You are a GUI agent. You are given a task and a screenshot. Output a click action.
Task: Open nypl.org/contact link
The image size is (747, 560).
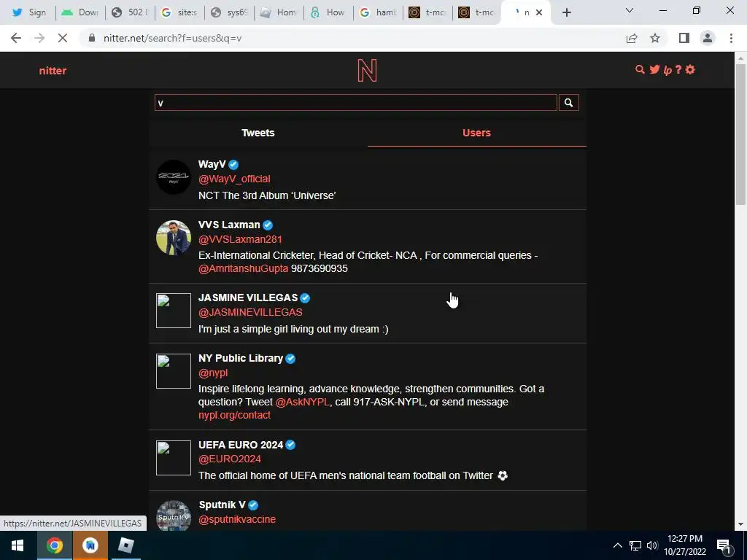[x=234, y=415]
